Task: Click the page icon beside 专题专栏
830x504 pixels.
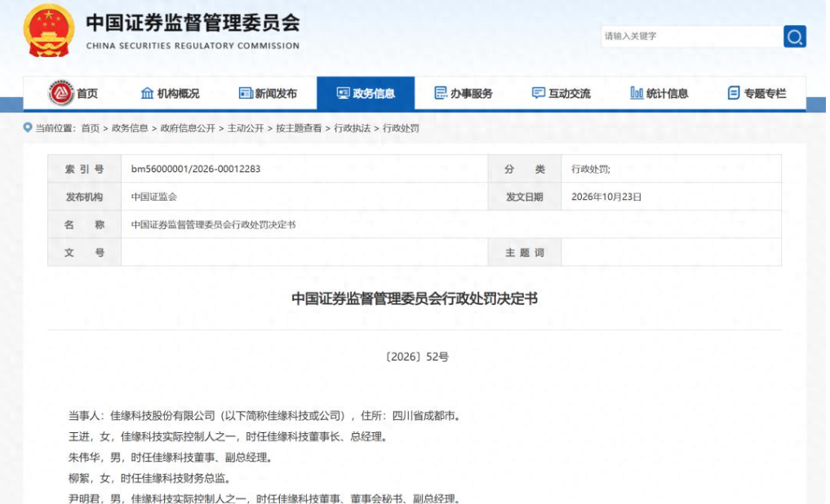Action: [x=734, y=93]
